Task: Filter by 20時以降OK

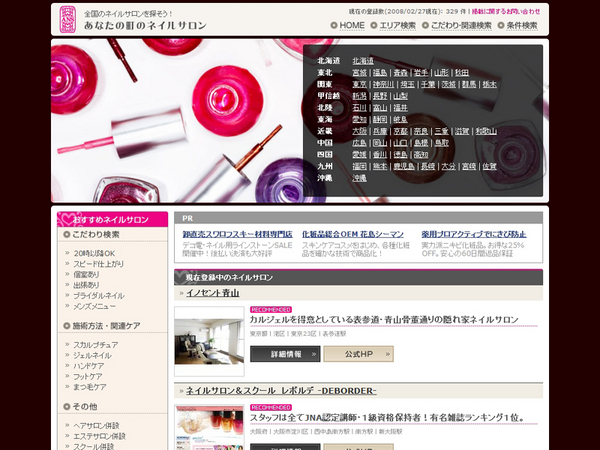Action: coord(94,253)
